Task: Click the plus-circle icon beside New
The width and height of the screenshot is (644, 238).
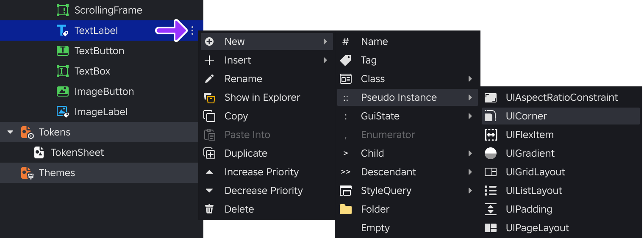Action: (x=209, y=42)
